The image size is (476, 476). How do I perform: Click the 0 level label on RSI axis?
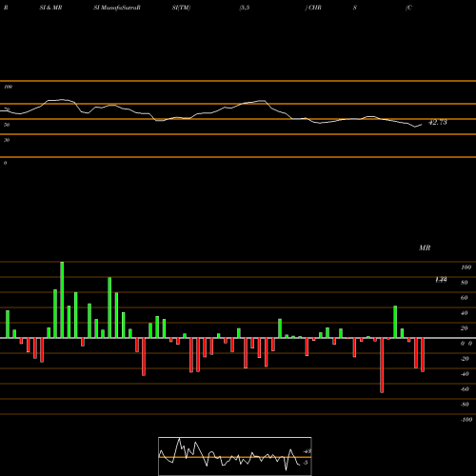(5, 163)
